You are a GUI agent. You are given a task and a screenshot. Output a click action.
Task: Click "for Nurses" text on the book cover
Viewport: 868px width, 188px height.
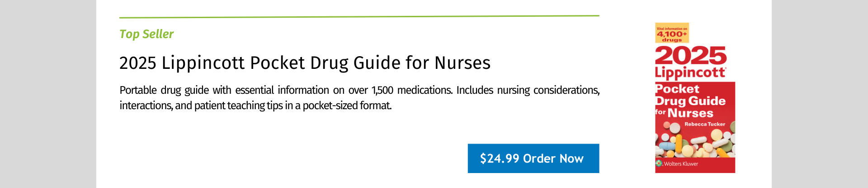pyautogui.click(x=684, y=113)
